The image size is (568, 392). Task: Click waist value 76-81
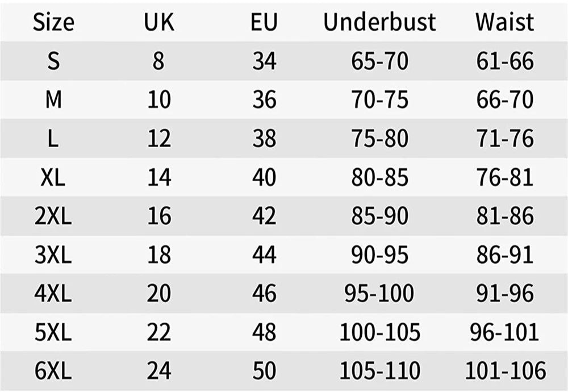tap(504, 177)
